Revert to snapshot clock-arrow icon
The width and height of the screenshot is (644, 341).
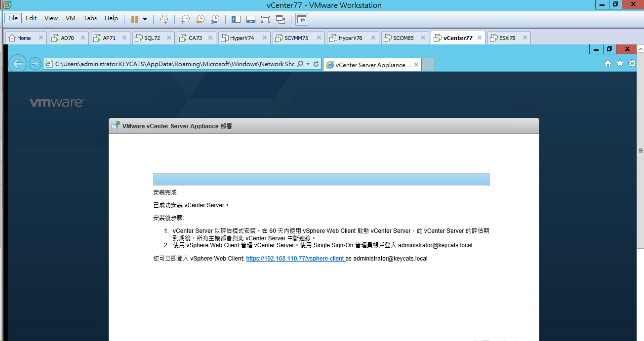[x=200, y=19]
